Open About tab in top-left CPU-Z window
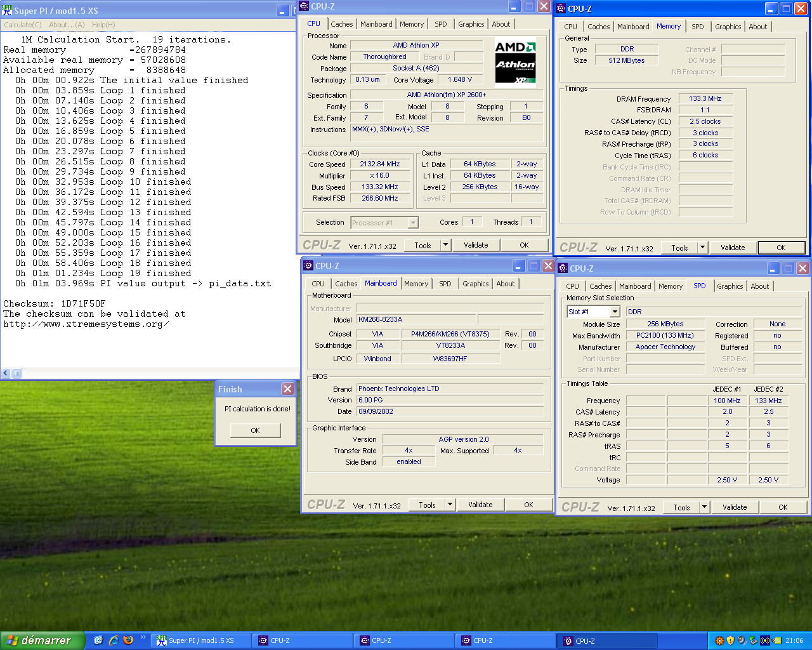Image resolution: width=812 pixels, height=650 pixels. tap(501, 24)
